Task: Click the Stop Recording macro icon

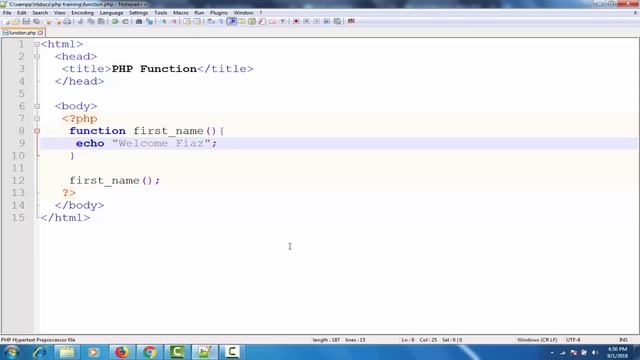Action: 306,21
